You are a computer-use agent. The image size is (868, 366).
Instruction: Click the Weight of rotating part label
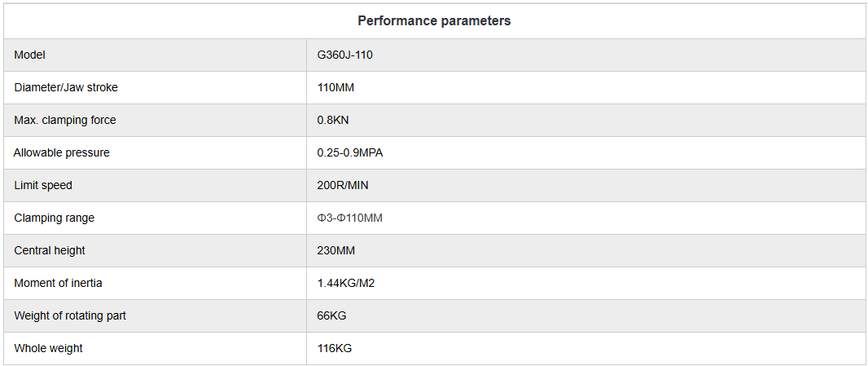click(70, 315)
